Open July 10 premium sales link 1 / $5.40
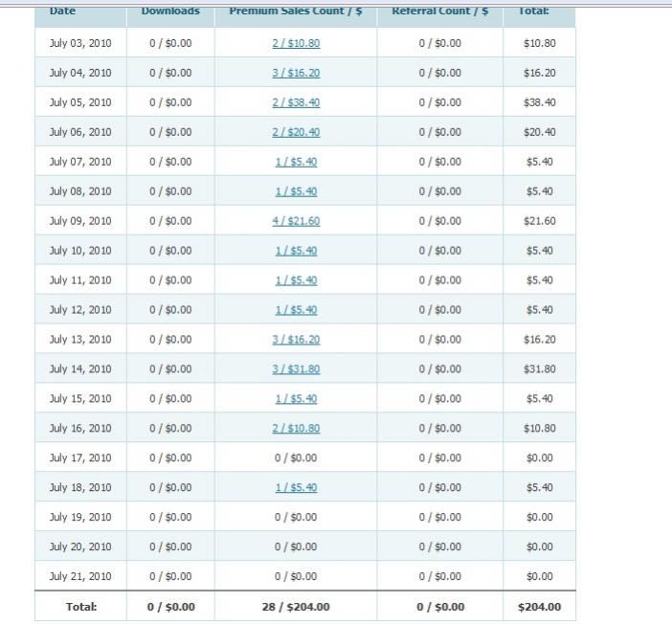This screenshot has height=624, width=672. point(296,251)
